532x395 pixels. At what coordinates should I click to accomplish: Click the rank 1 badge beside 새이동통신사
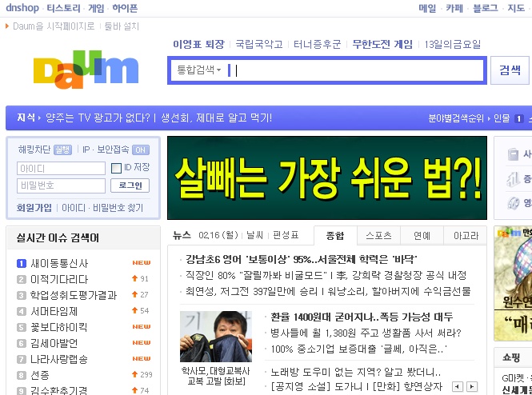[x=22, y=263]
